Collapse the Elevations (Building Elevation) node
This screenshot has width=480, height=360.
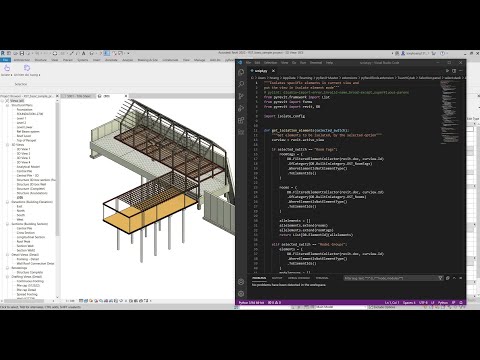pyautogui.click(x=7, y=202)
